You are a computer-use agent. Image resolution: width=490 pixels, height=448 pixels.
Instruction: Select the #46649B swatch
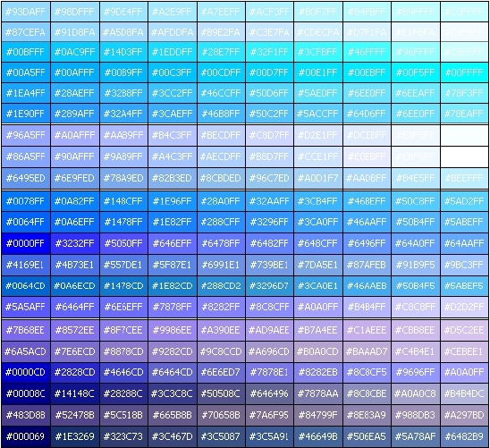point(318,436)
